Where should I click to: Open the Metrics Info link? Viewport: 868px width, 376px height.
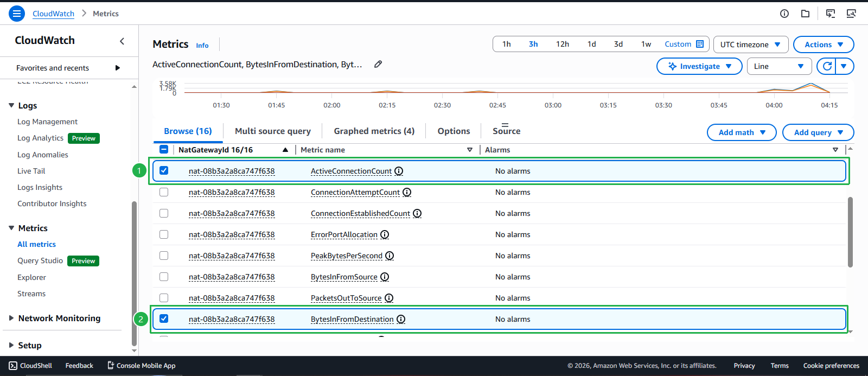pyautogui.click(x=202, y=46)
